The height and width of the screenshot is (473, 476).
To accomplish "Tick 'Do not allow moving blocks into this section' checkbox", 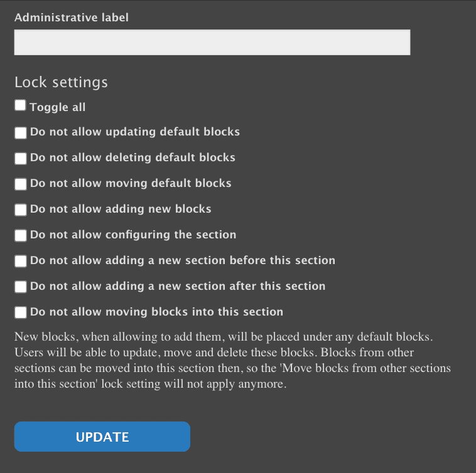I will click(21, 312).
